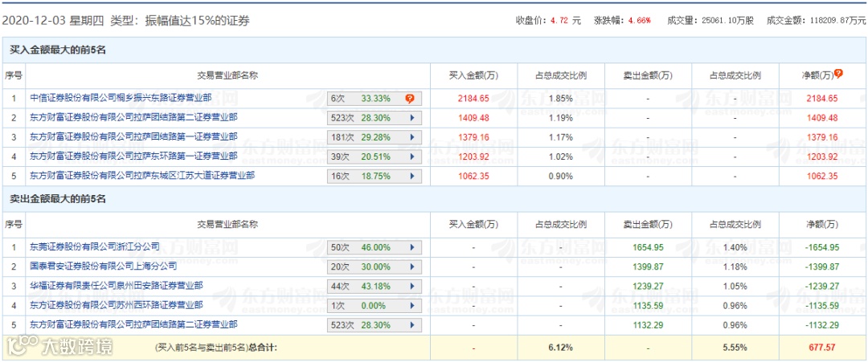Screen dimensions: 868x362
Task: Expand arrow beside 50次 46.00%
Action: tap(411, 247)
